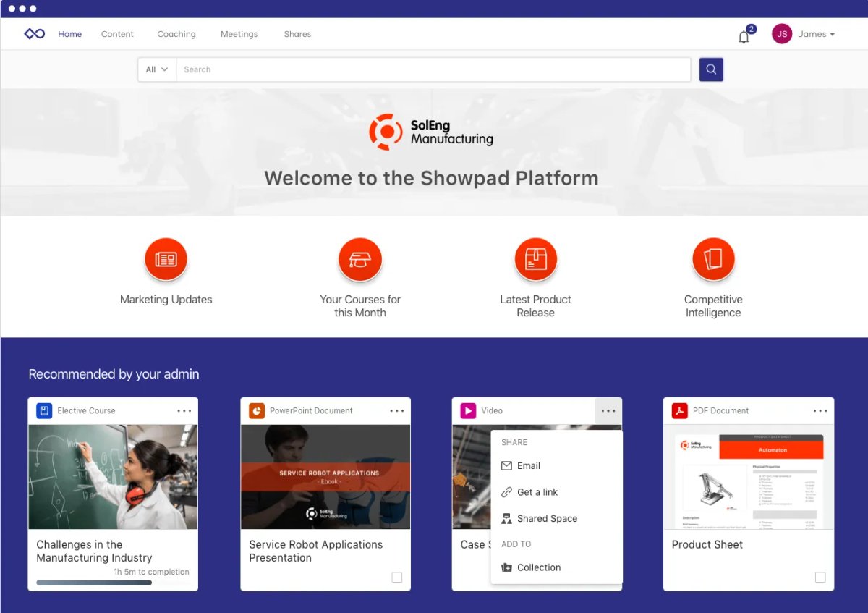
Task: Click into the Search field
Action: pos(433,69)
